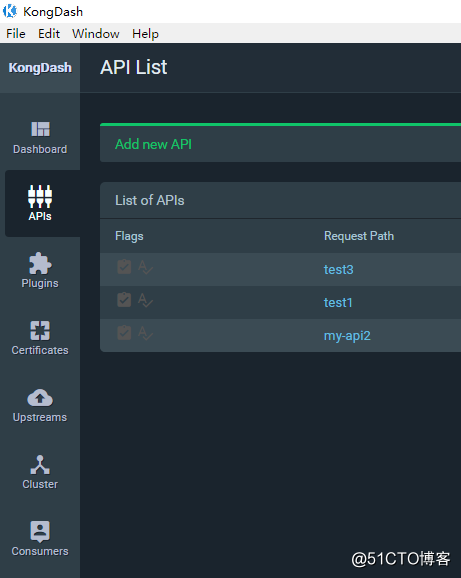Open the Plugins puzzle-piece icon
The width and height of the screenshot is (461, 578).
pyautogui.click(x=40, y=263)
